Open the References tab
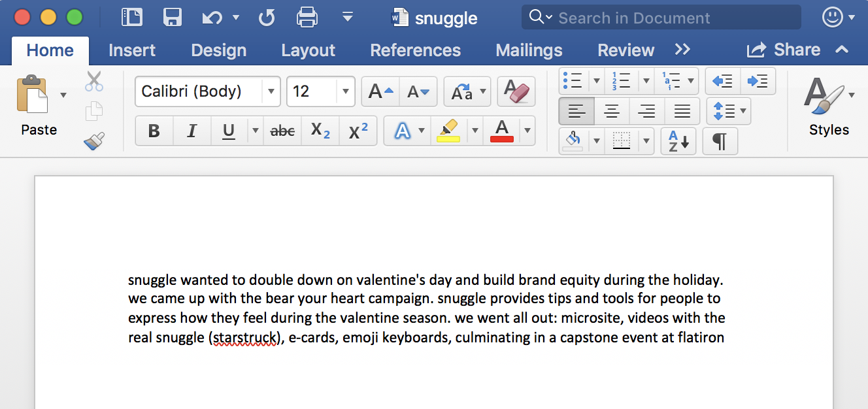 (x=415, y=50)
